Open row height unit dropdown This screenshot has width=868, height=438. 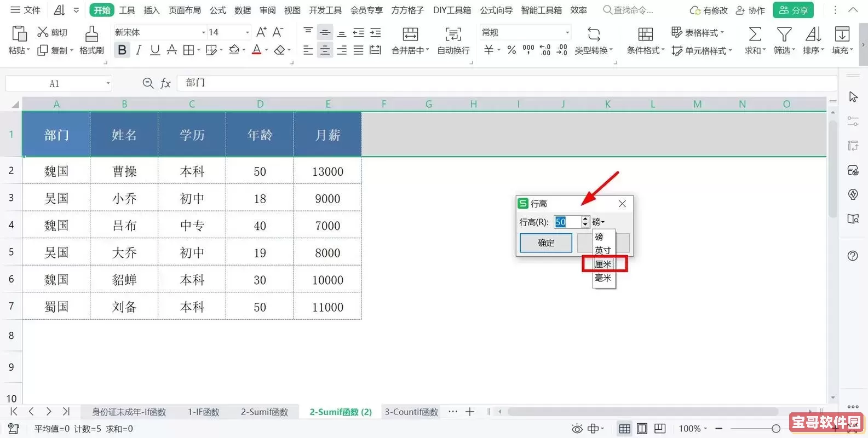point(599,222)
